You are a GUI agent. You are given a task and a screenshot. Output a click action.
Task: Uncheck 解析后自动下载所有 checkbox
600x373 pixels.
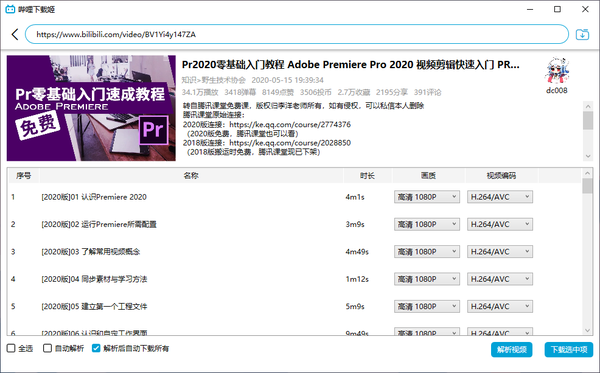point(96,348)
